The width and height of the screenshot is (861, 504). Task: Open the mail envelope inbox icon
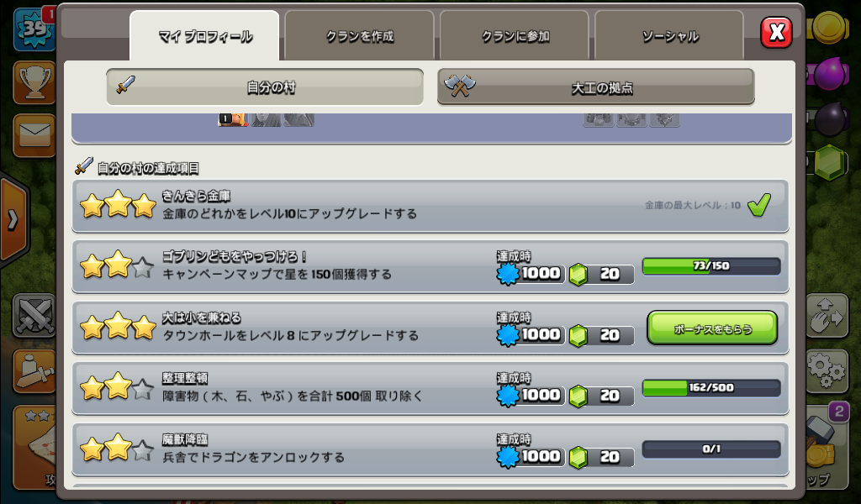34,135
